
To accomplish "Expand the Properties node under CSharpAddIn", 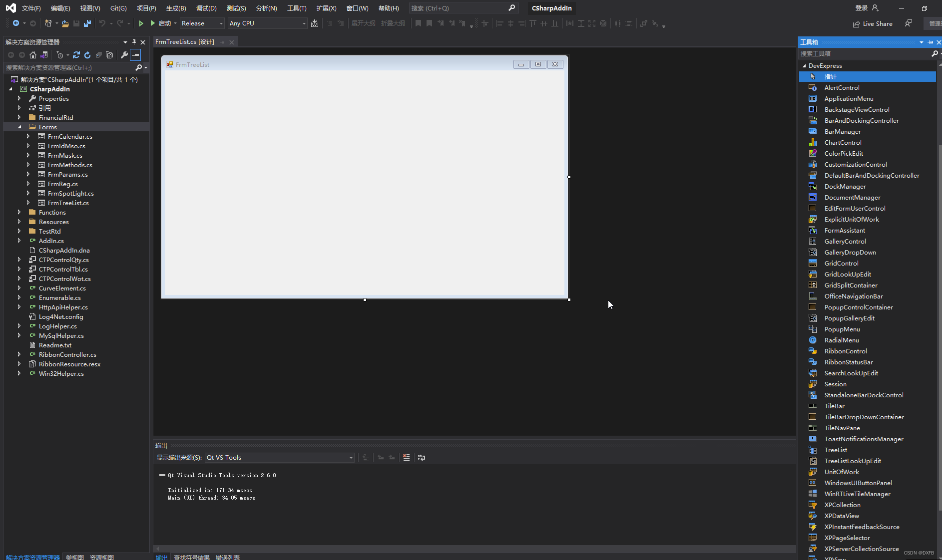I will click(x=19, y=98).
